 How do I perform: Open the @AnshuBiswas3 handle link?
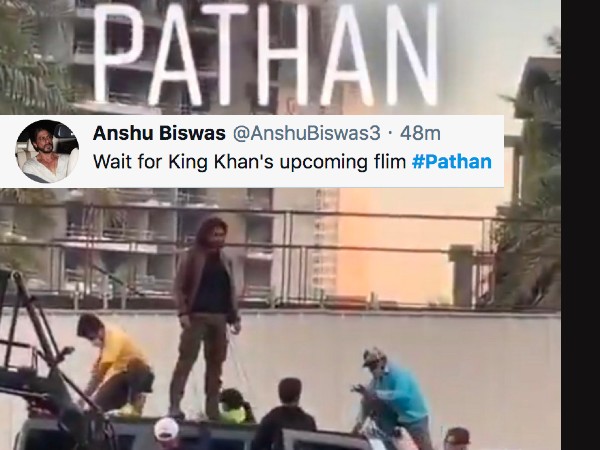[307, 134]
